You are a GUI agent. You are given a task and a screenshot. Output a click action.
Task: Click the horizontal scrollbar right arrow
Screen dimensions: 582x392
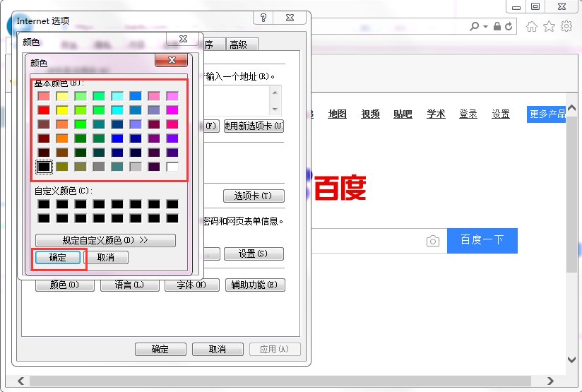point(550,381)
